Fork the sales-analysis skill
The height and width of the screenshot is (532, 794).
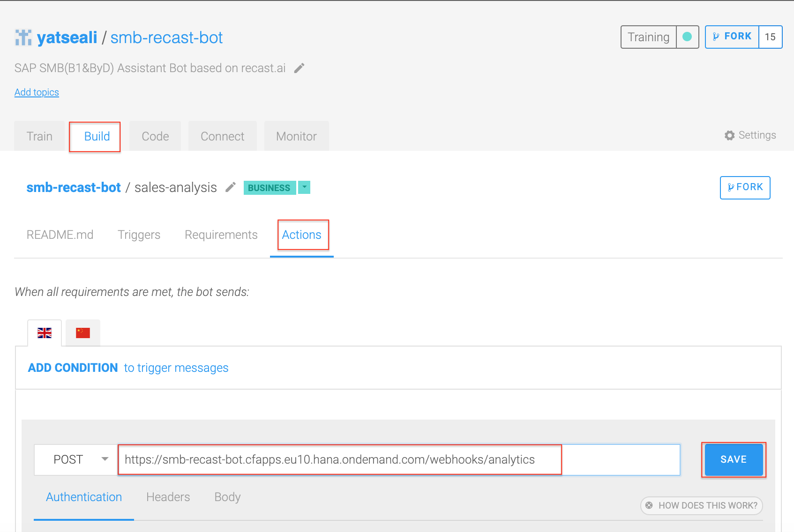[x=745, y=187]
